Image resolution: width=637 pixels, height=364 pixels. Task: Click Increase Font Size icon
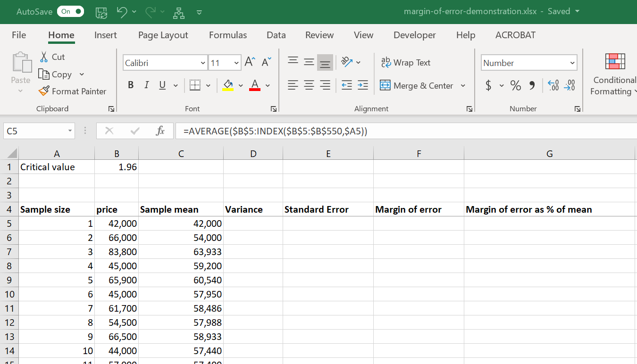click(x=250, y=62)
